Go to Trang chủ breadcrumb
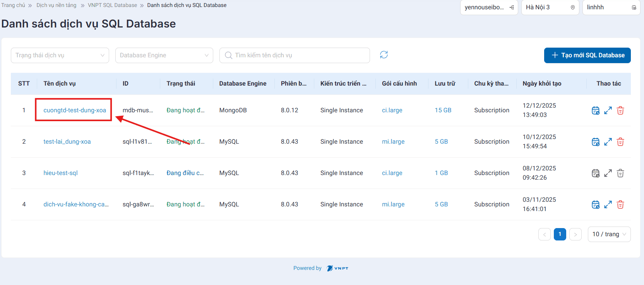The width and height of the screenshot is (644, 285). pyautogui.click(x=13, y=5)
